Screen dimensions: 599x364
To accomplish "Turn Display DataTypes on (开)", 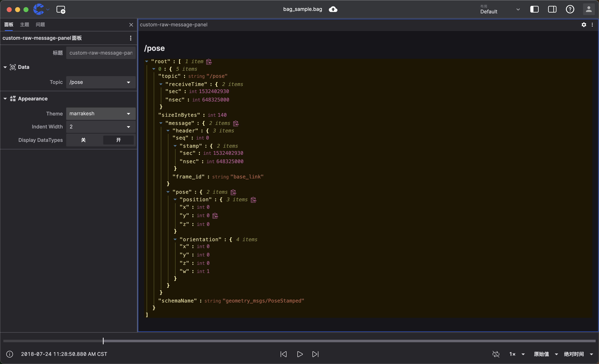I will 118,140.
